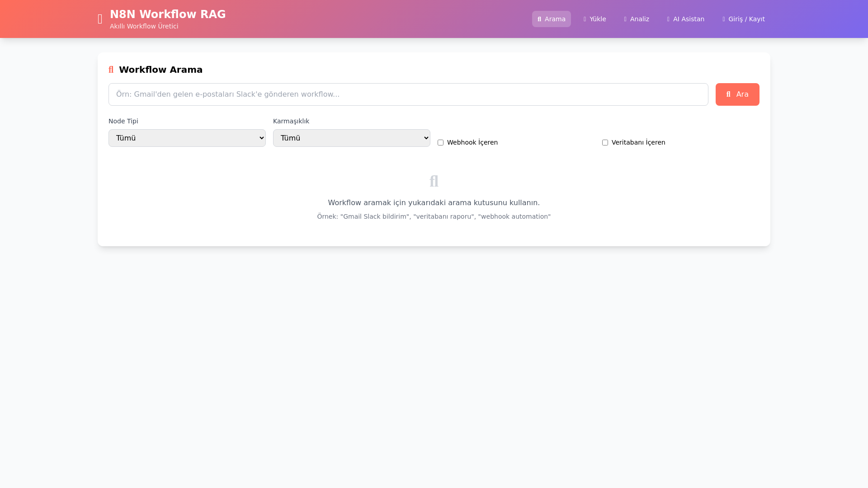Click the Örnek search examples line
This screenshot has height=488, width=868.
434,216
